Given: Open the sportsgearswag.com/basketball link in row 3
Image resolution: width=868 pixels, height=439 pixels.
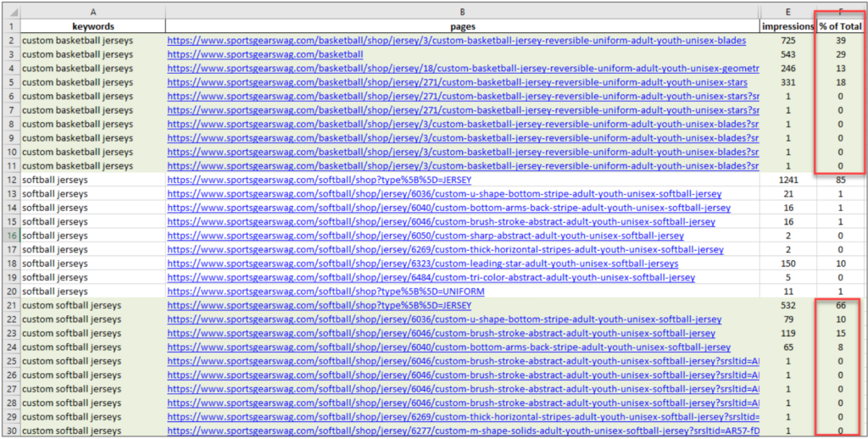Looking at the screenshot, I should [x=265, y=54].
